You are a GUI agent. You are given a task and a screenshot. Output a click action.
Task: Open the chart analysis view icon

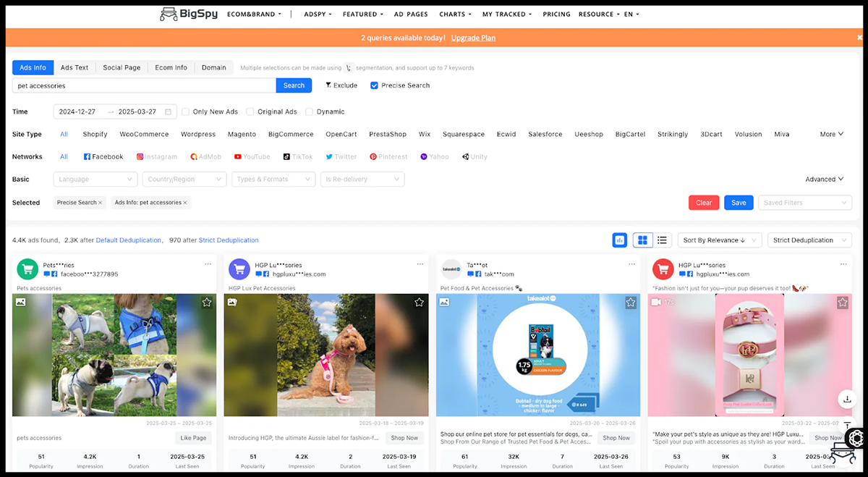(619, 240)
